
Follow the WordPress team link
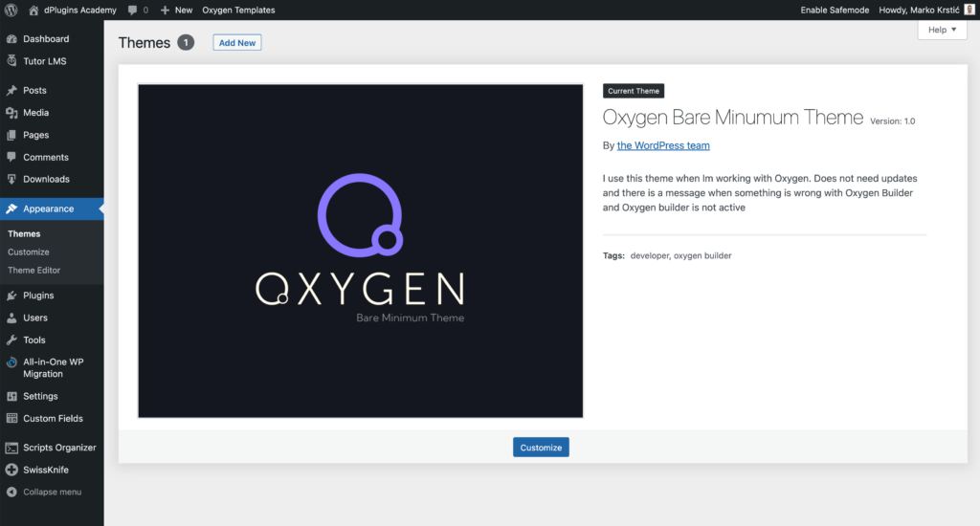[663, 145]
